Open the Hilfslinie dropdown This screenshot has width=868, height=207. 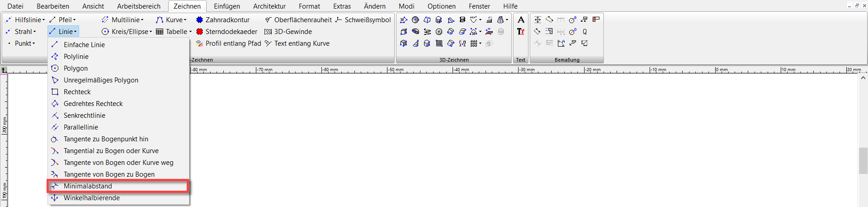click(25, 20)
